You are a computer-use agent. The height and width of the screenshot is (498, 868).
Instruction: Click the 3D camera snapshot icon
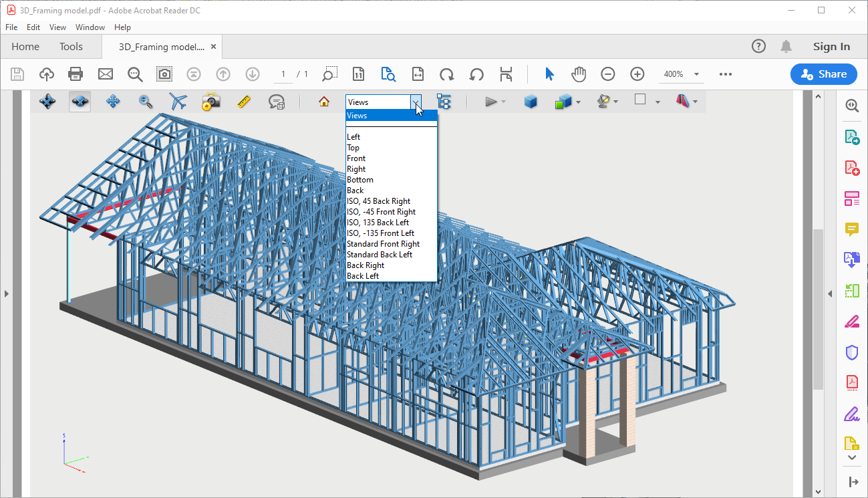point(211,102)
